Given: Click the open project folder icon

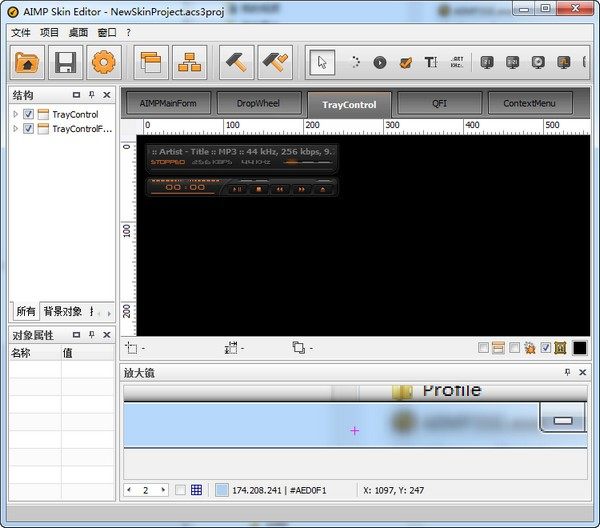Looking at the screenshot, I should pyautogui.click(x=27, y=63).
